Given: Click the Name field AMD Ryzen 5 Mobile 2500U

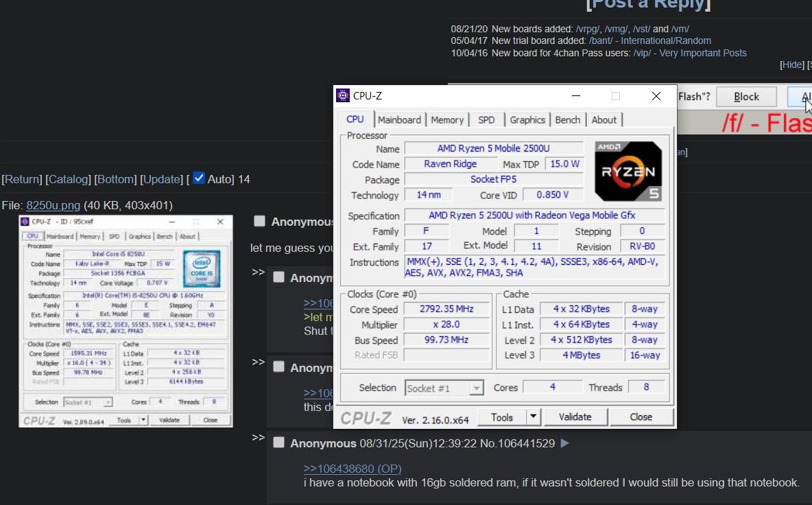Looking at the screenshot, I should [494, 148].
